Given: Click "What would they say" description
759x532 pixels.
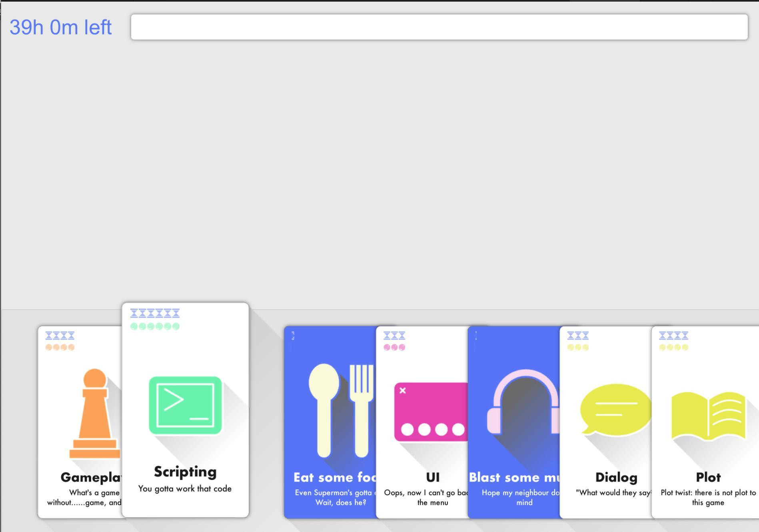Looking at the screenshot, I should [x=613, y=493].
